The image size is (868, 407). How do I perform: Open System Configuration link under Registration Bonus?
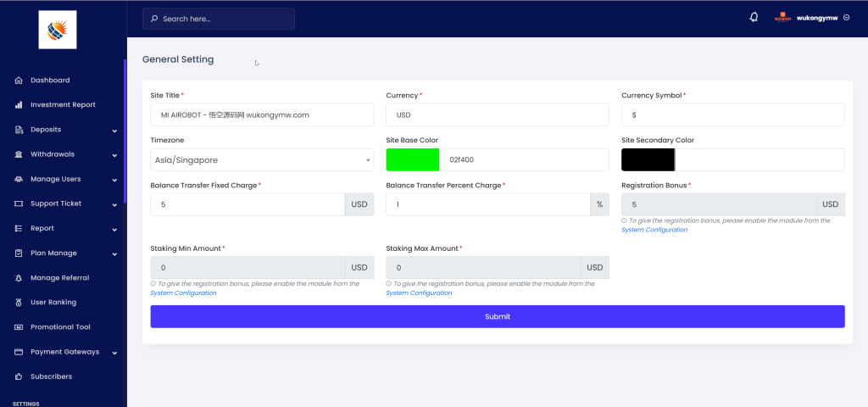(x=654, y=230)
